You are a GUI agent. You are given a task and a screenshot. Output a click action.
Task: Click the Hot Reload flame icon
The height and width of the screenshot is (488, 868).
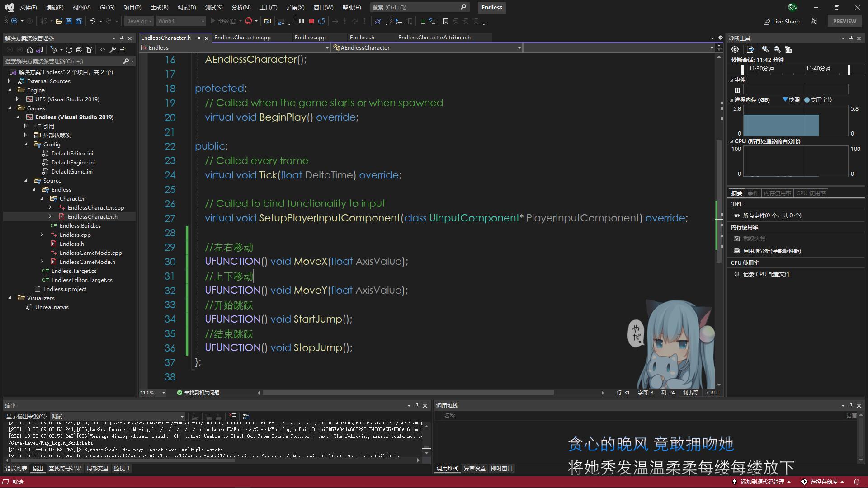[249, 21]
